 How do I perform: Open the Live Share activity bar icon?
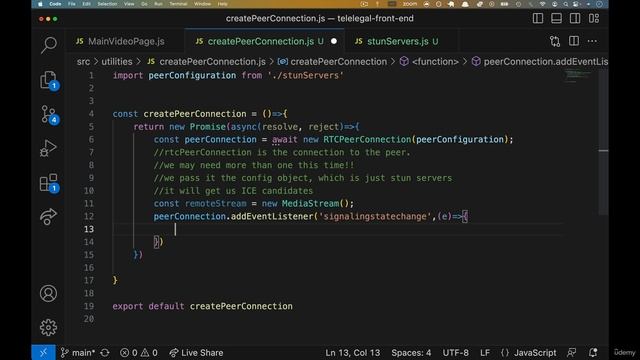click(48, 217)
